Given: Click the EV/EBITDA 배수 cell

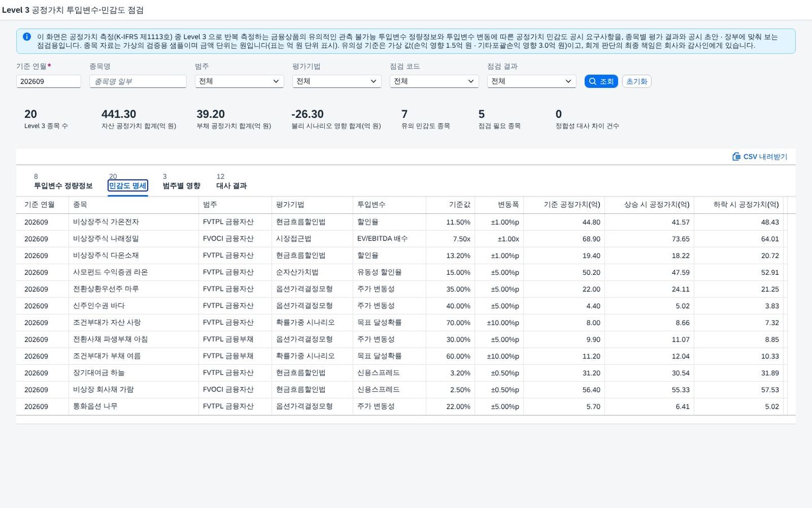Looking at the screenshot, I should tap(389, 239).
